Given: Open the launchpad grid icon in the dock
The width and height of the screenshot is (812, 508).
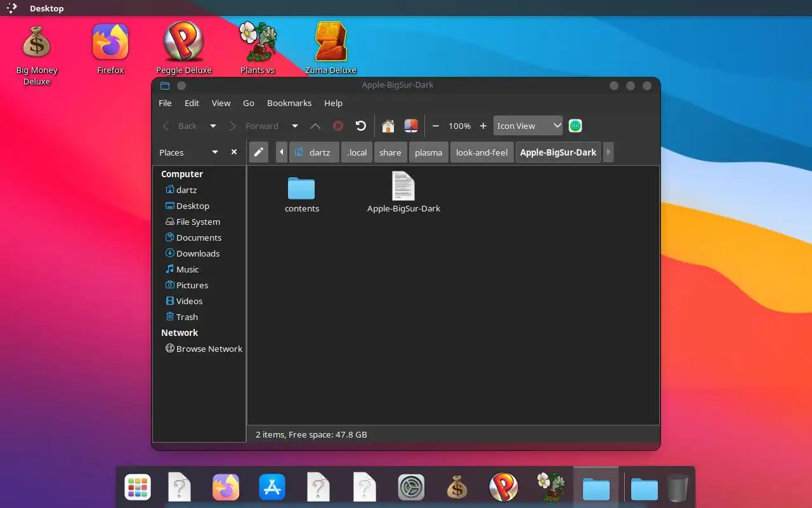Looking at the screenshot, I should (138, 488).
